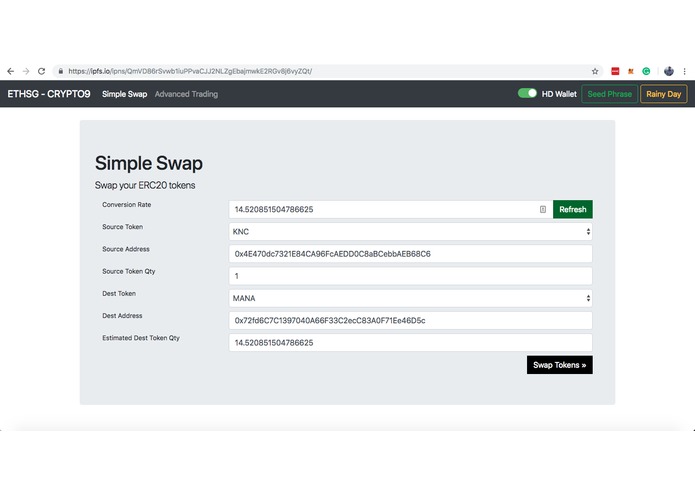The height and width of the screenshot is (494, 695).
Task: Go back in browser history
Action: coord(11,71)
